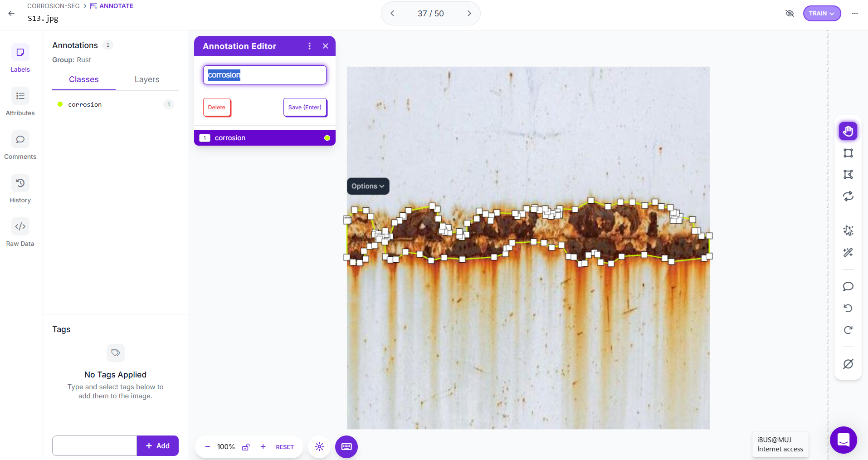Image resolution: width=868 pixels, height=460 pixels.
Task: Click the magic wand label assist icon
Action: click(x=848, y=252)
